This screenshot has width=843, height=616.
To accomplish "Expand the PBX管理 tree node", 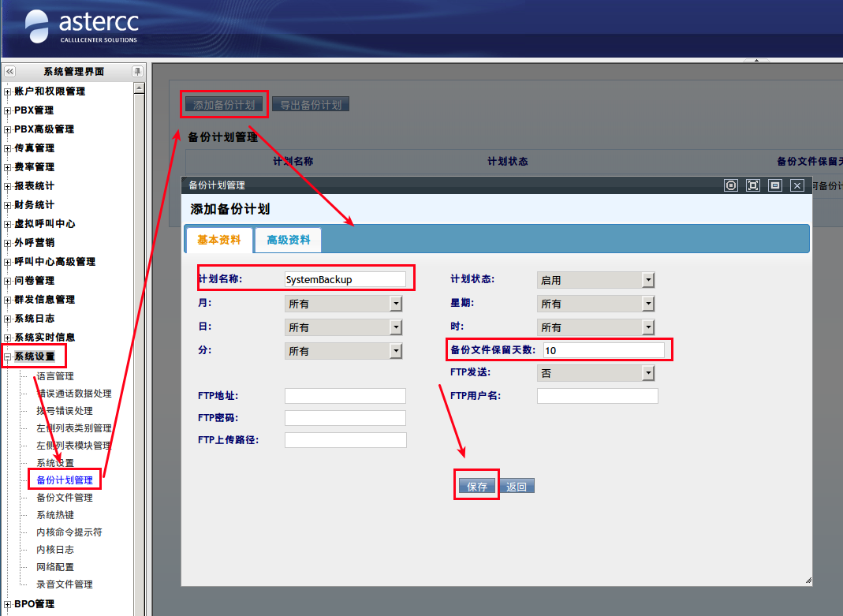I will pyautogui.click(x=8, y=110).
